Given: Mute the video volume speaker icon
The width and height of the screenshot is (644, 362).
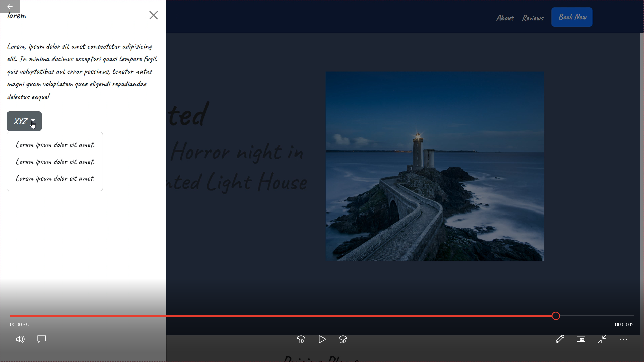Looking at the screenshot, I should (x=20, y=339).
